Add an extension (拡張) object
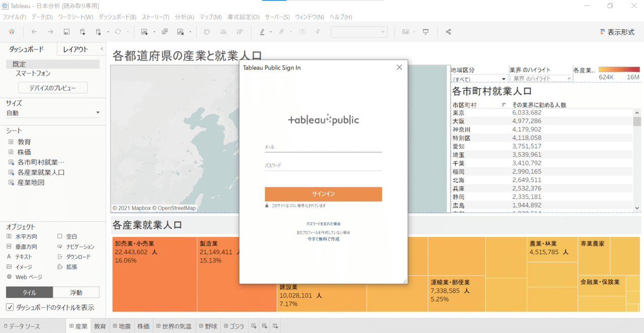 [x=67, y=267]
